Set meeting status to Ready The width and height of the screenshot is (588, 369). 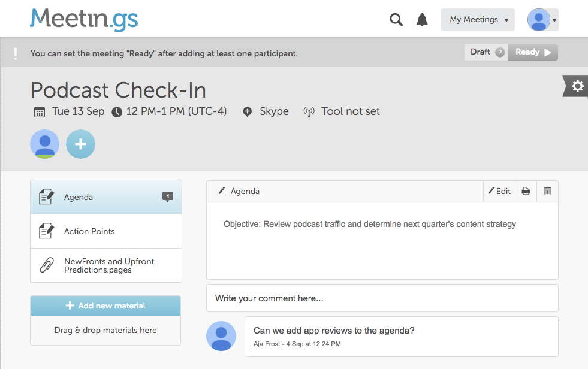[533, 52]
